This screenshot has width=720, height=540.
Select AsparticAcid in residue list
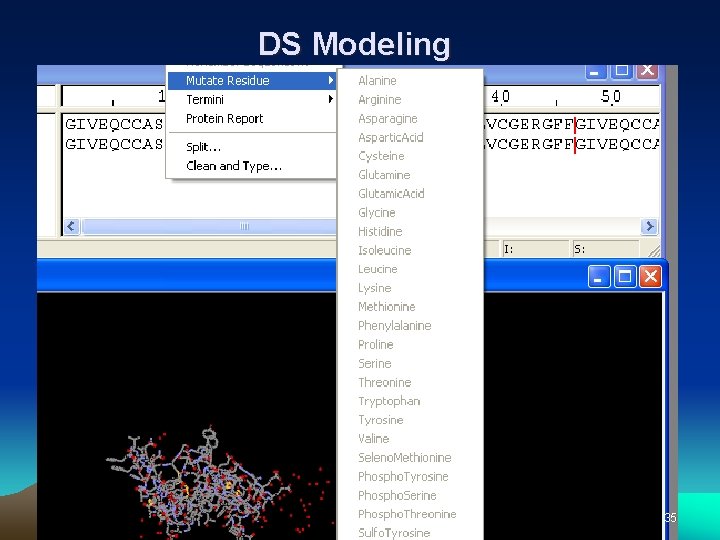click(391, 137)
